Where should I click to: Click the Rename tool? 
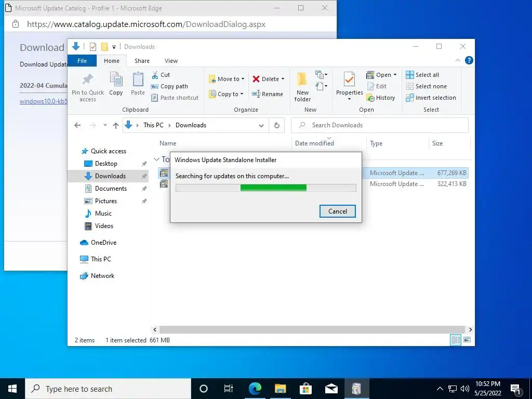tap(268, 94)
